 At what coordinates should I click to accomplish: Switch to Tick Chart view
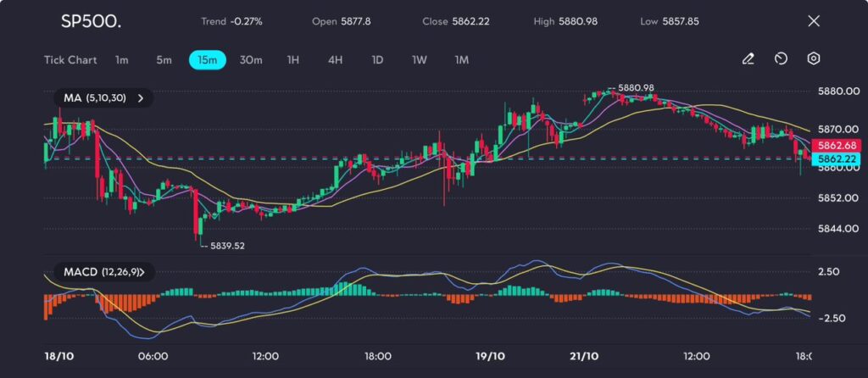pyautogui.click(x=70, y=60)
